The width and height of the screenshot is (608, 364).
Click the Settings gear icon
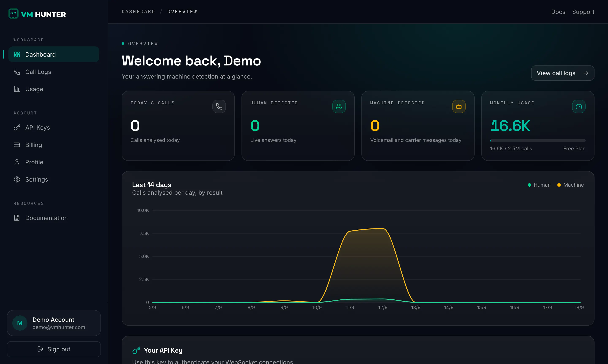[17, 179]
